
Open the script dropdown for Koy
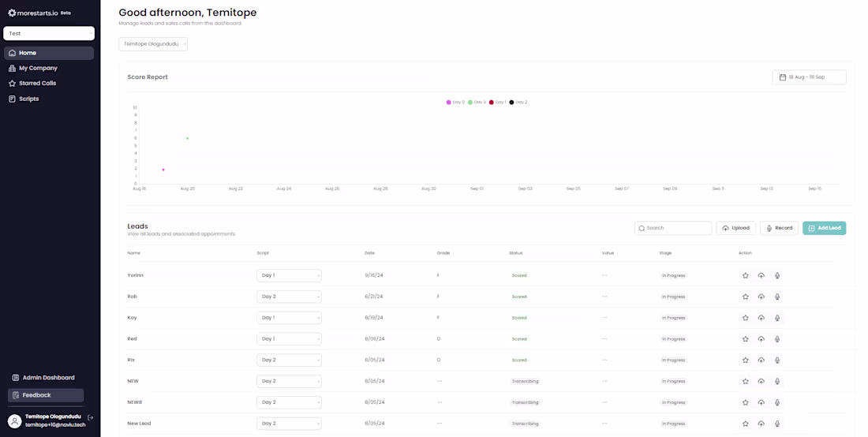(x=289, y=318)
